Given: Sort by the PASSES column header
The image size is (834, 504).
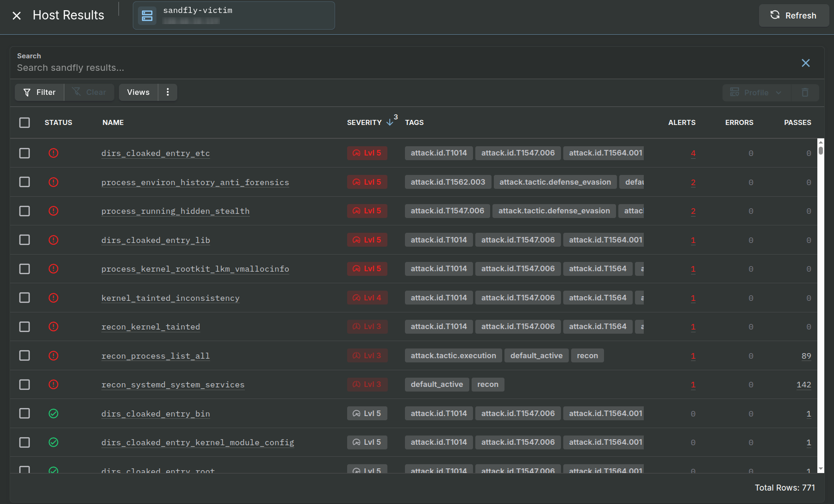Looking at the screenshot, I should coord(797,123).
